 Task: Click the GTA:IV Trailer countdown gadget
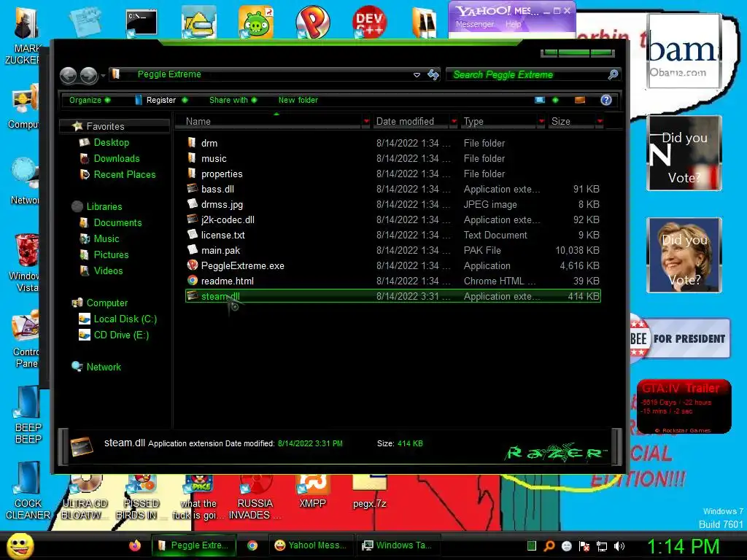684,406
